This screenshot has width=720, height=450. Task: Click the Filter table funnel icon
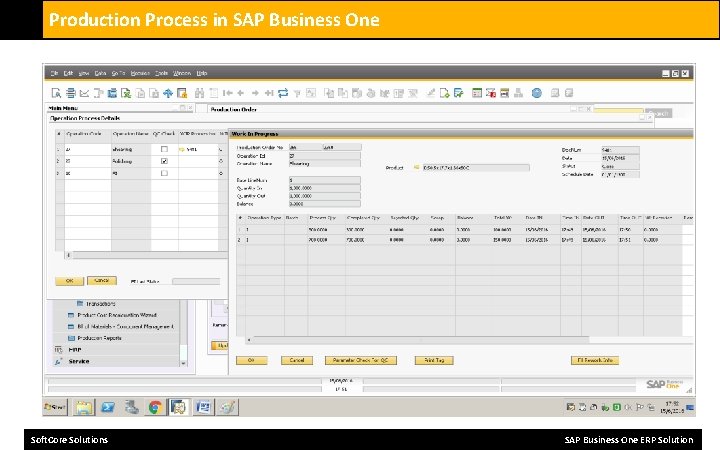297,93
